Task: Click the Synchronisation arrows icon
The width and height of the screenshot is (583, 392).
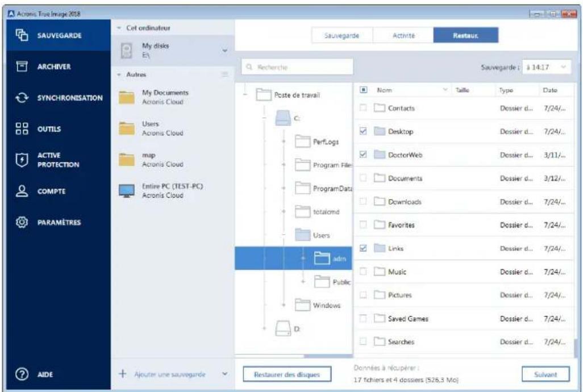Action: coord(22,98)
